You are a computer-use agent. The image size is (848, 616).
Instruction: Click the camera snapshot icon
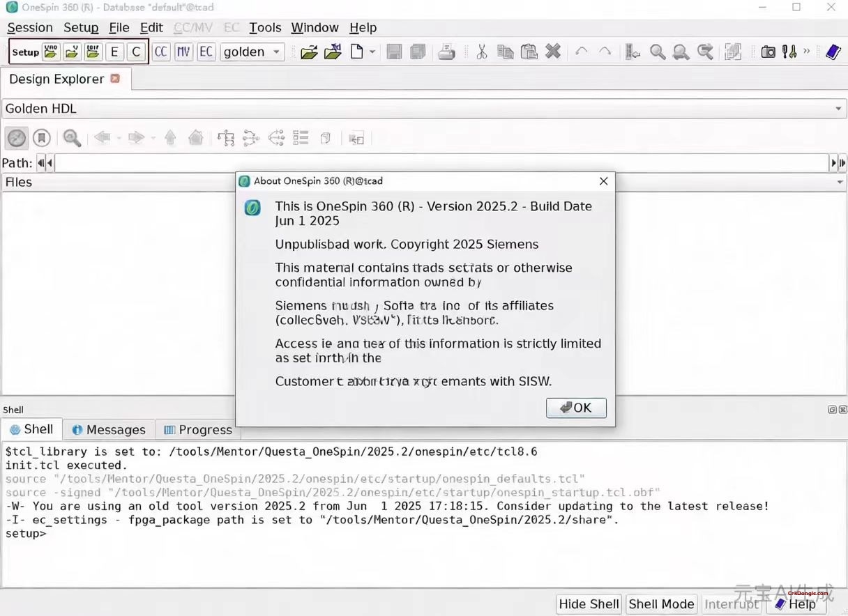768,52
